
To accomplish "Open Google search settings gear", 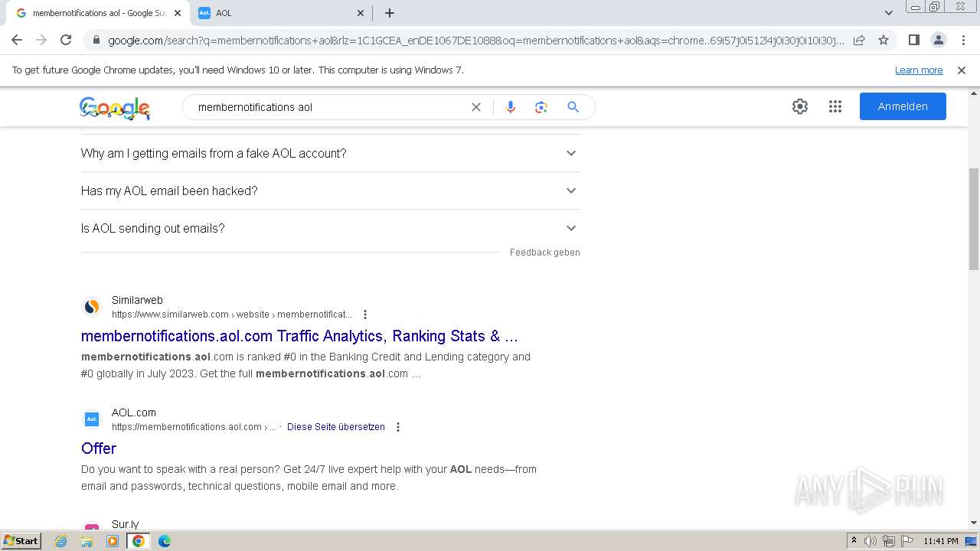I will [800, 106].
